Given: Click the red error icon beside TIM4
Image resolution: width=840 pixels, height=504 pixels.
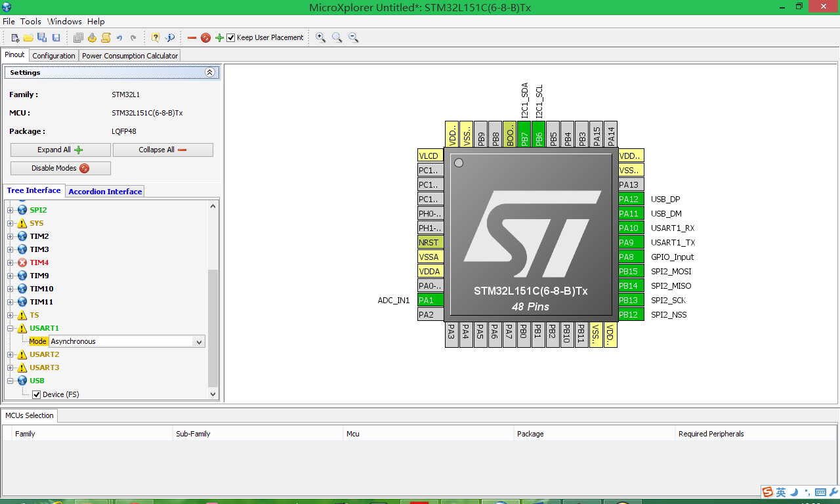Looking at the screenshot, I should 22,262.
